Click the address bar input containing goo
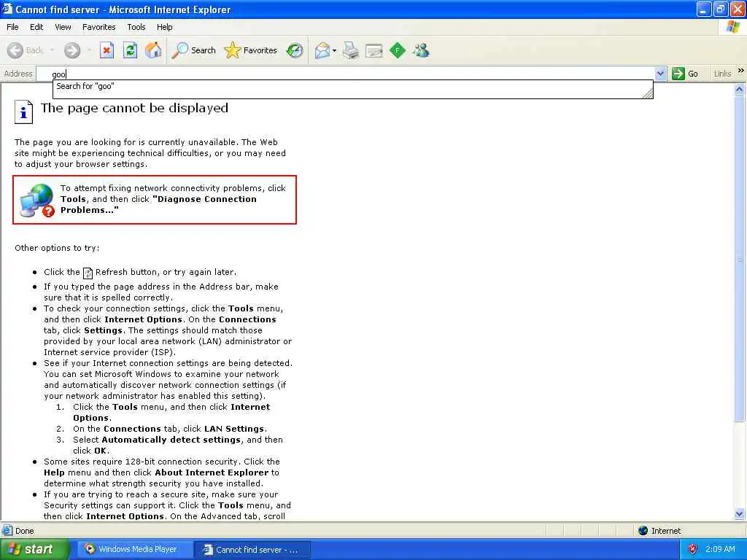The image size is (747, 560). 352,74
